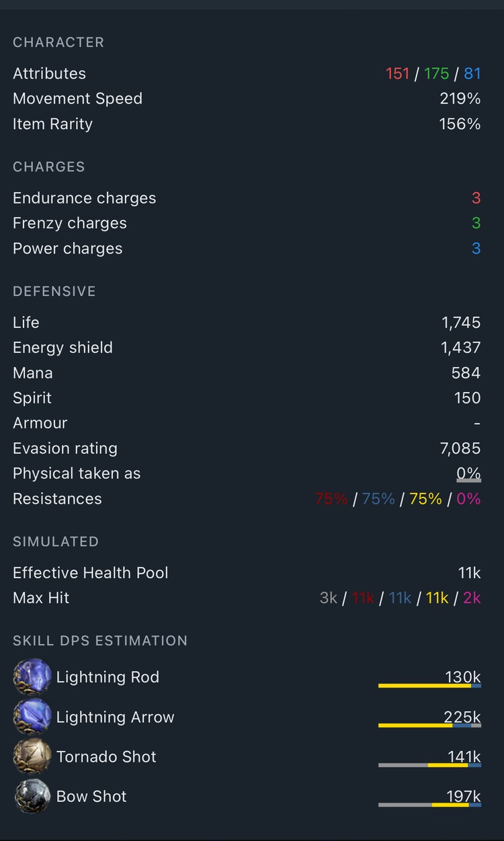Click the Attributes values 151 / 175 / 81

[x=433, y=73]
